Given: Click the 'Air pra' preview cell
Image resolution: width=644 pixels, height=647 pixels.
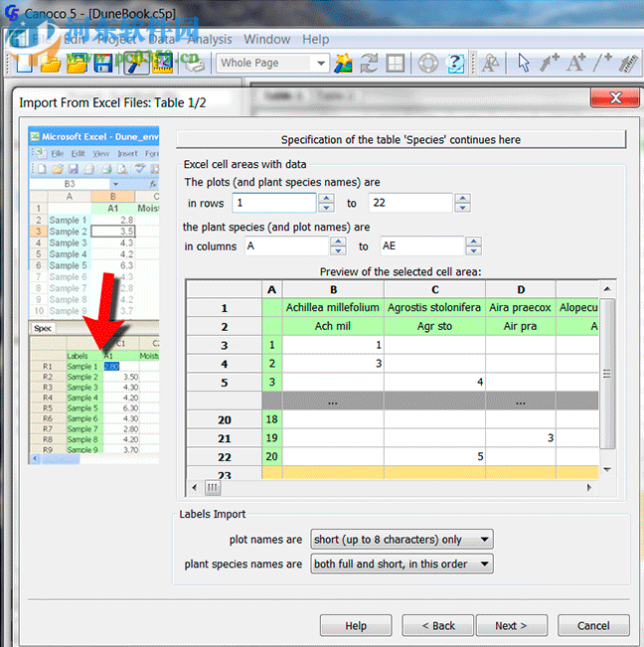Looking at the screenshot, I should pos(520,326).
